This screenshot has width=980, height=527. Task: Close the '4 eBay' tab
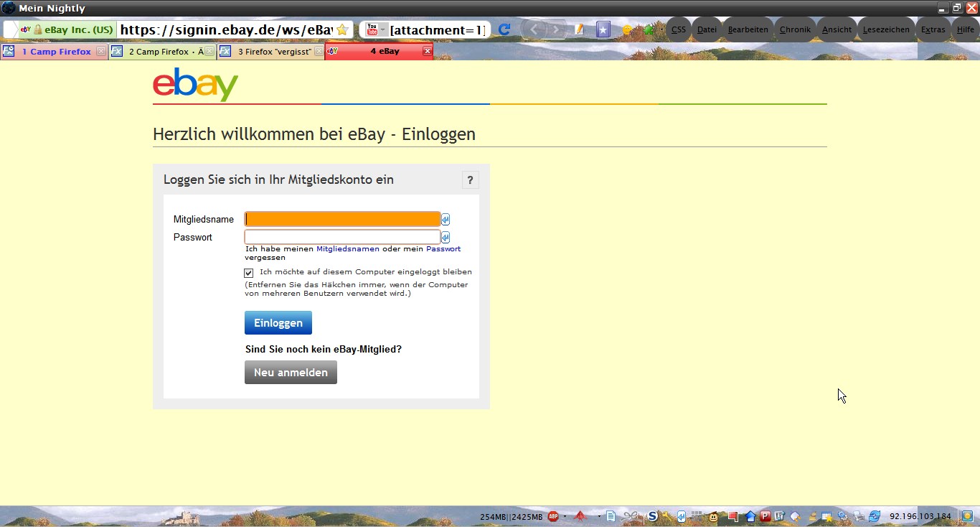[428, 52]
